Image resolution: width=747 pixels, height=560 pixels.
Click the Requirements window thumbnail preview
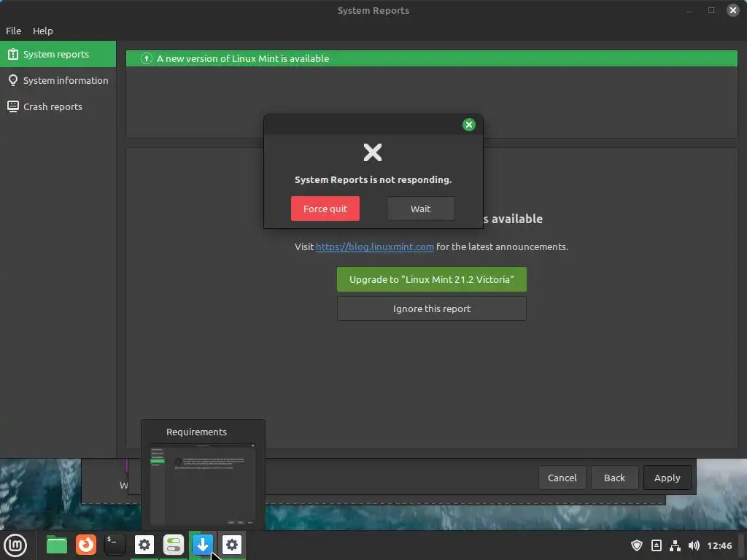pyautogui.click(x=203, y=484)
